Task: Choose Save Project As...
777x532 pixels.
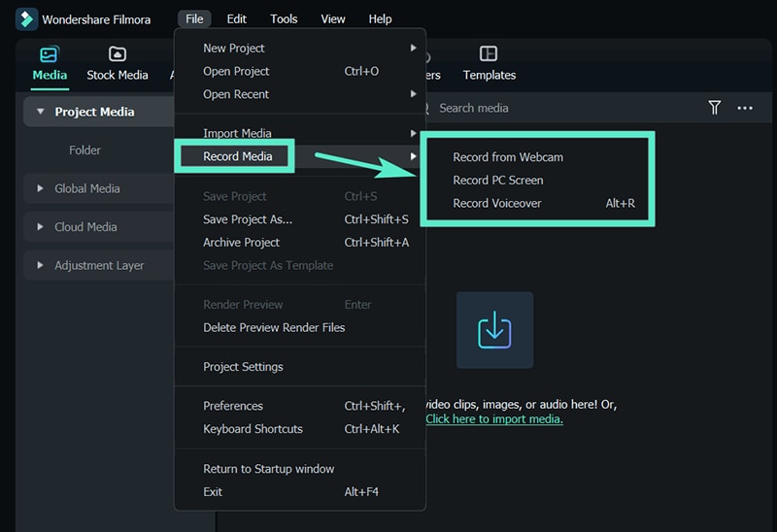Action: pos(300,219)
